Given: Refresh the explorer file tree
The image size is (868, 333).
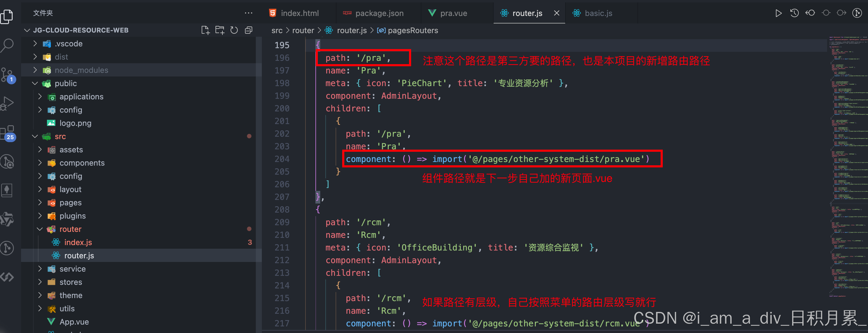Looking at the screenshot, I should pos(234,30).
